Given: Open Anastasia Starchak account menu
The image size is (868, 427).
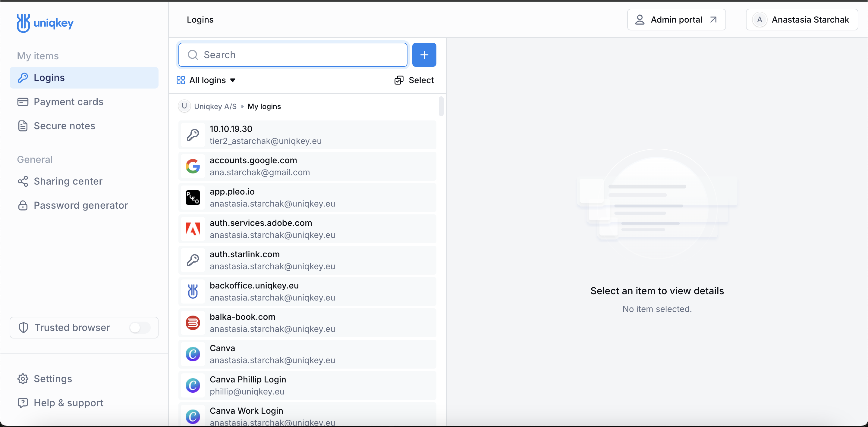Looking at the screenshot, I should (802, 20).
